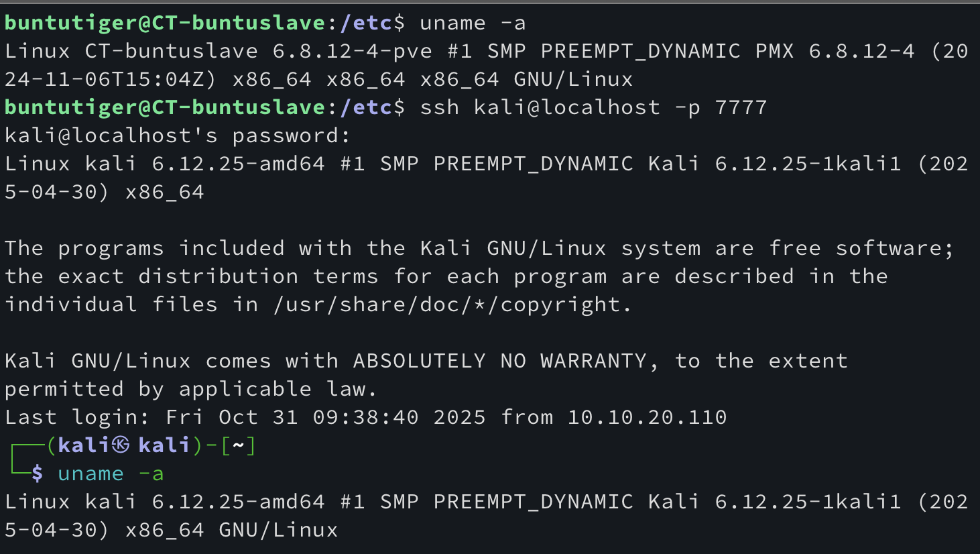Click kali@localhost in the ssh command

pos(566,107)
